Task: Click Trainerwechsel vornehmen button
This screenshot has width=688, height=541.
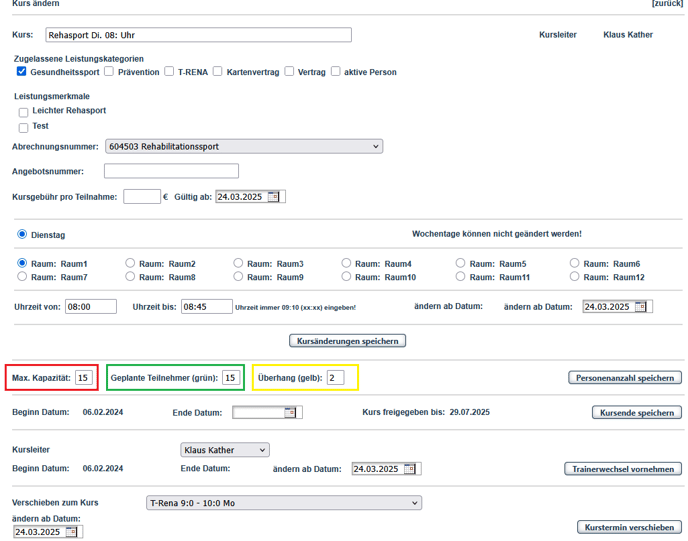Action: [x=623, y=469]
